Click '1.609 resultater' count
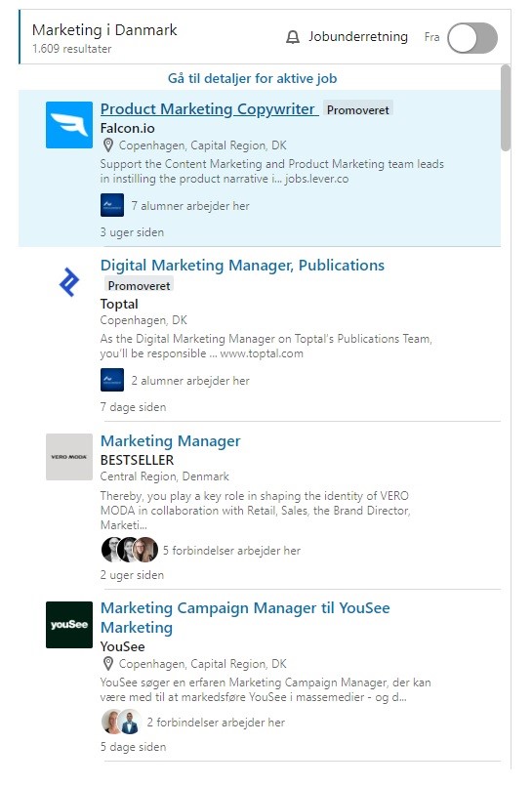This screenshot has width=532, height=786. pyautogui.click(x=71, y=49)
